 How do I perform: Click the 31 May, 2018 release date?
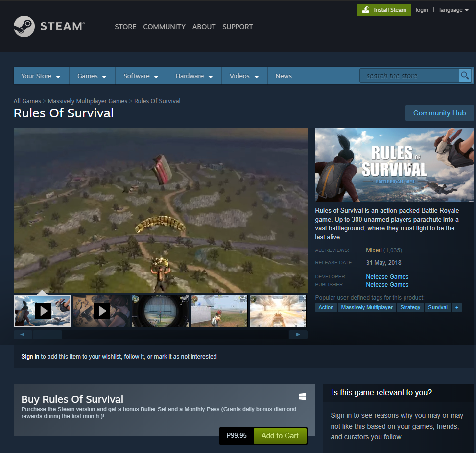[x=383, y=262]
